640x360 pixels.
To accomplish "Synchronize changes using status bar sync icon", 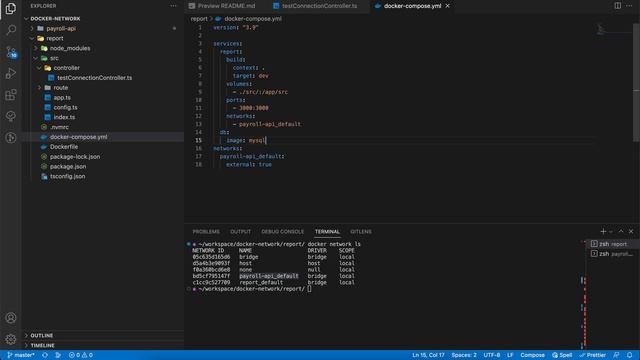I will point(45,355).
